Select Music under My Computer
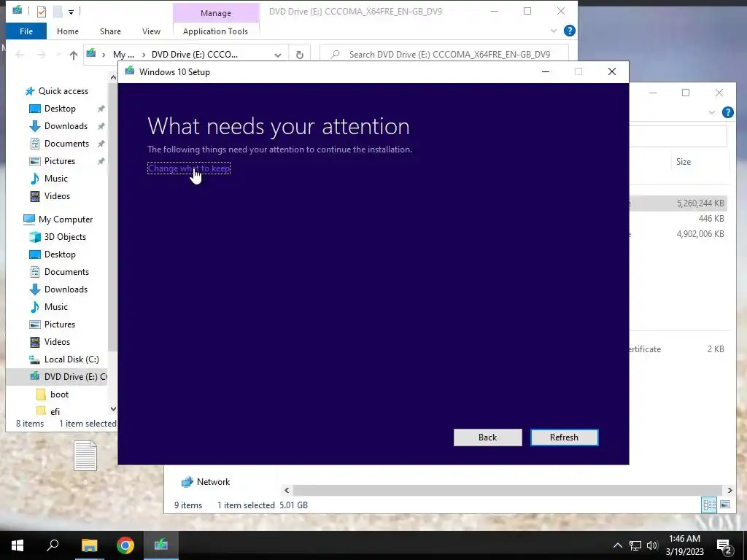The image size is (747, 560). click(55, 307)
